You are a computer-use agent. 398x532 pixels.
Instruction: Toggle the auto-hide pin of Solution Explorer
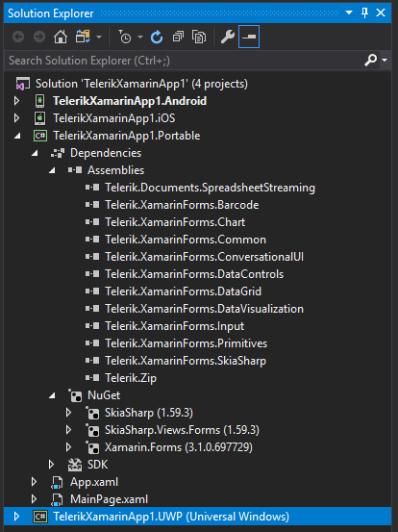364,13
